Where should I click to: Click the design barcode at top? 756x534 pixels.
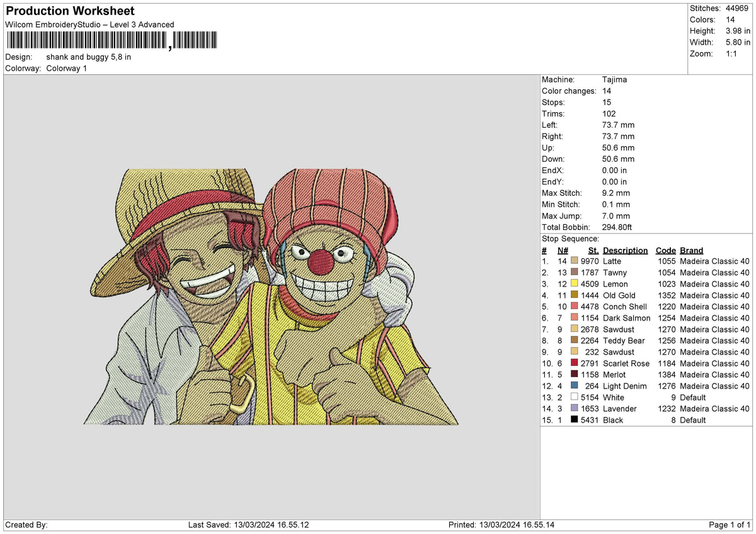coord(112,41)
